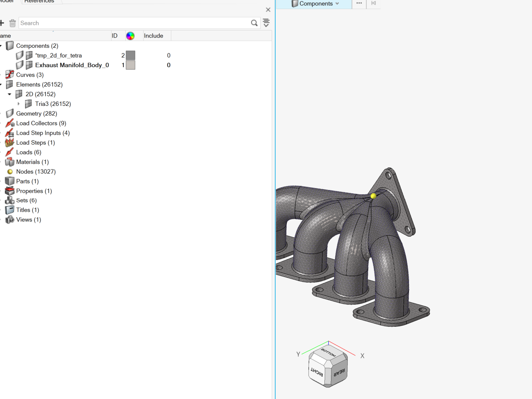532x399 pixels.
Task: Click the Elements entity icon
Action: click(x=10, y=85)
